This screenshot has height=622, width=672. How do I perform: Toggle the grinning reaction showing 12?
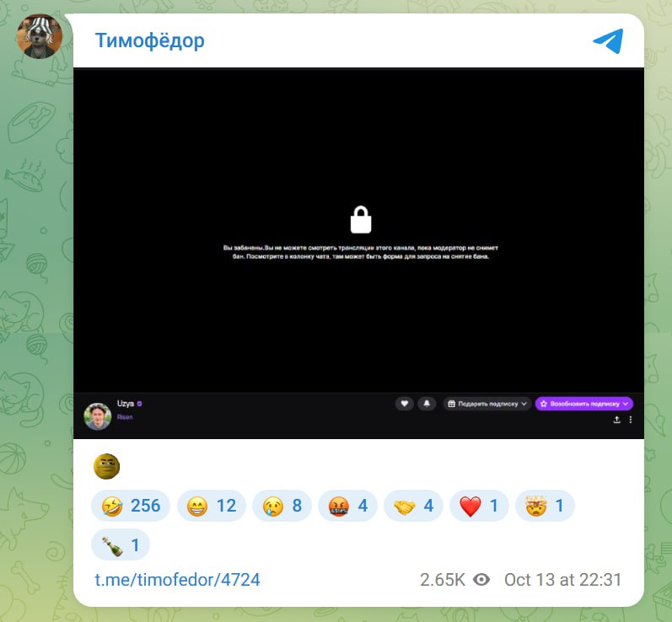coord(212,506)
